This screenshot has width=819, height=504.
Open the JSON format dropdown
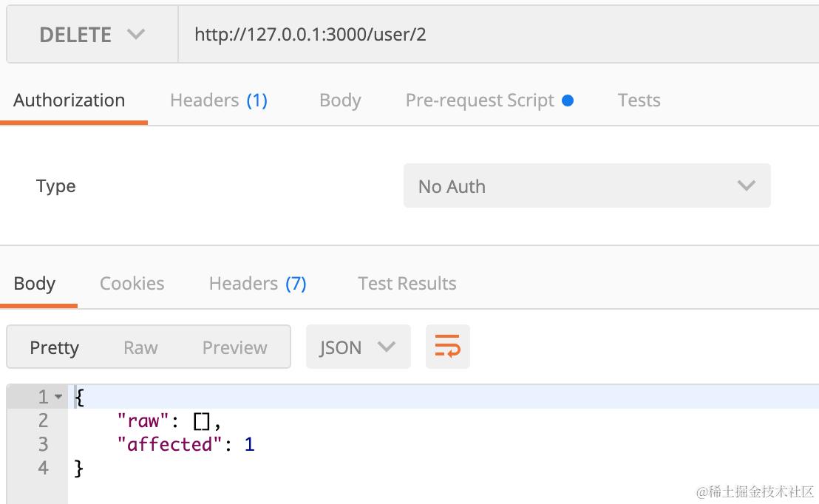[358, 347]
